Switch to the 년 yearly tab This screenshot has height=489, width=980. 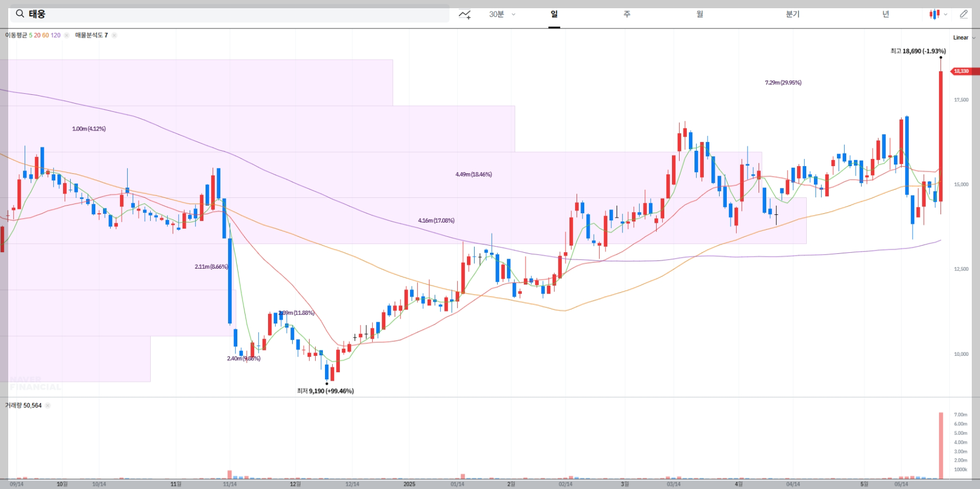click(886, 14)
